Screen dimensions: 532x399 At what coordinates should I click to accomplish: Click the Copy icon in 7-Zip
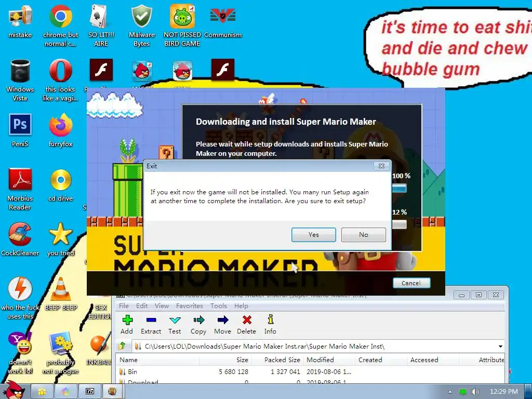point(198,325)
